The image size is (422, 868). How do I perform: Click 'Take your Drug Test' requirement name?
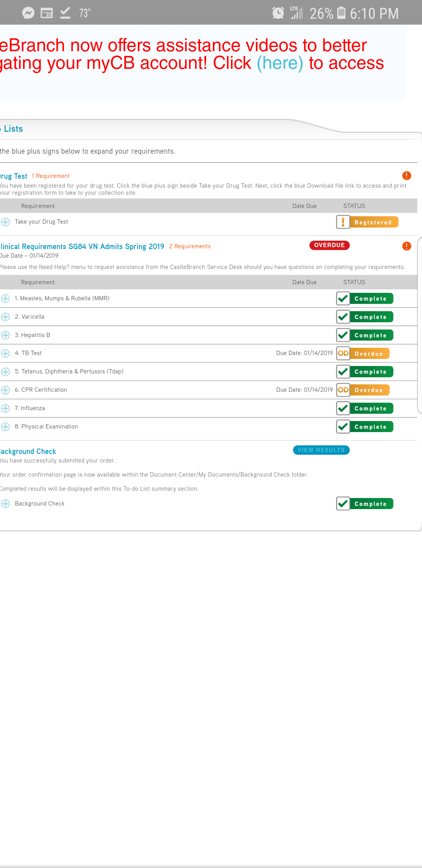[x=41, y=222]
